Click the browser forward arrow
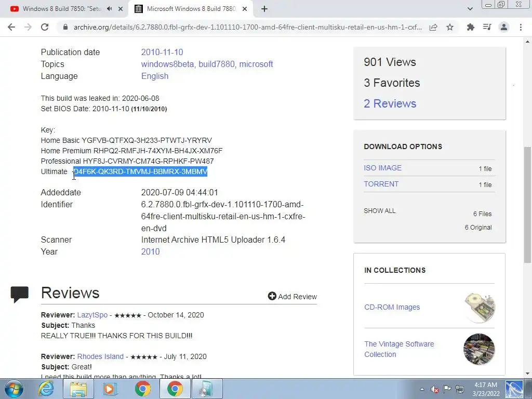Screen dimensions: 532x399 click(x=28, y=27)
